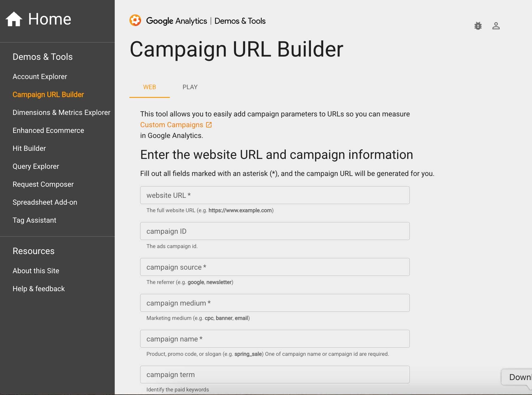Select the campaign source text box

point(275,267)
